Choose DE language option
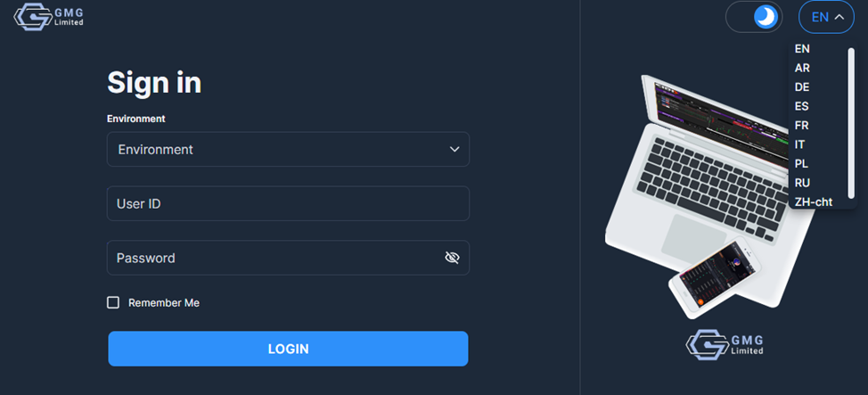This screenshot has height=395, width=868. tap(802, 87)
